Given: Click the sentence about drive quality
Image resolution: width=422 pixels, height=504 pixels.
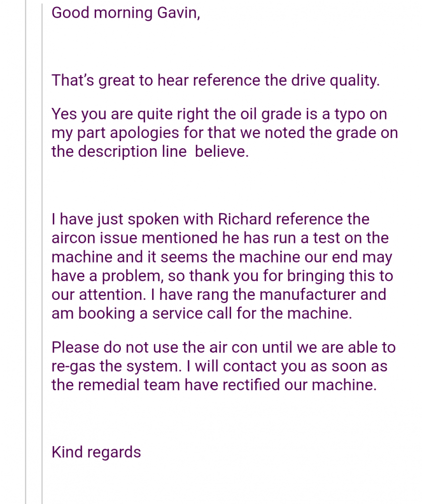Looking at the screenshot, I should (216, 80).
